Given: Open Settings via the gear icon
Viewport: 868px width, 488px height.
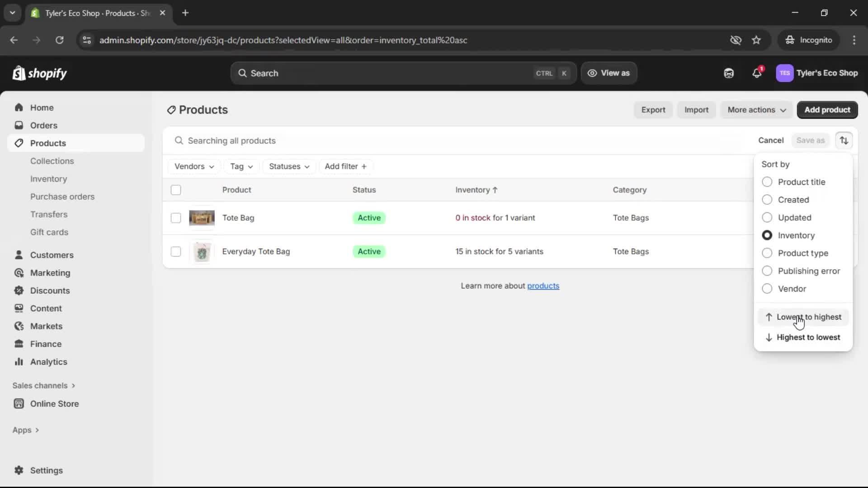Looking at the screenshot, I should pyautogui.click(x=46, y=470).
